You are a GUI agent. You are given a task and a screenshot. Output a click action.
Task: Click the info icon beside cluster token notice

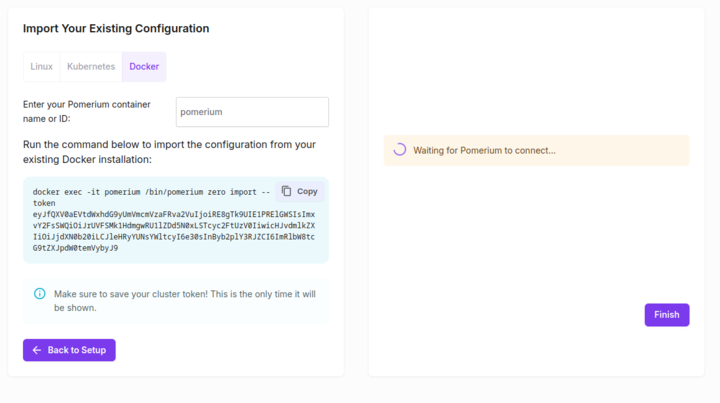40,294
